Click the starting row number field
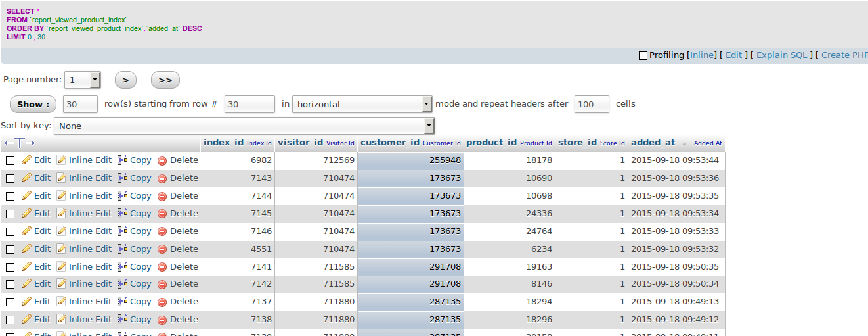The height and width of the screenshot is (336, 868). pyautogui.click(x=250, y=104)
